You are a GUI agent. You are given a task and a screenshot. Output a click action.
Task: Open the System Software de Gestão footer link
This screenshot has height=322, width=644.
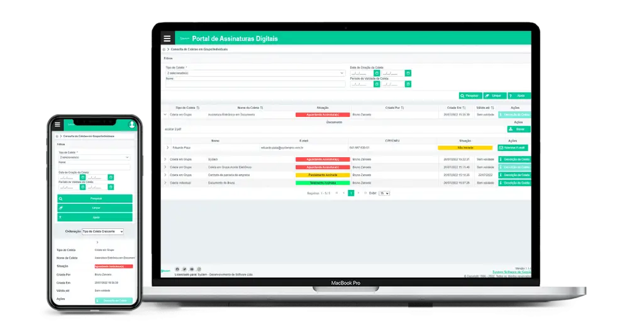click(511, 272)
